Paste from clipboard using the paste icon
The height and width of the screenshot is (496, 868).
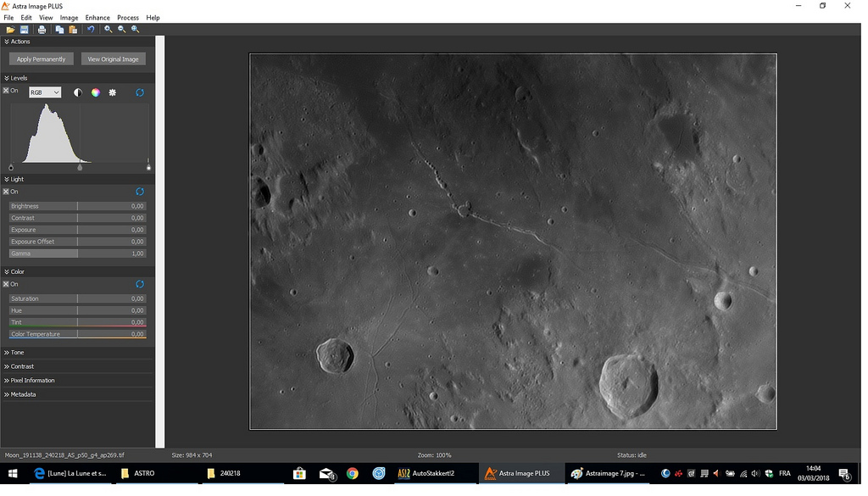(73, 30)
